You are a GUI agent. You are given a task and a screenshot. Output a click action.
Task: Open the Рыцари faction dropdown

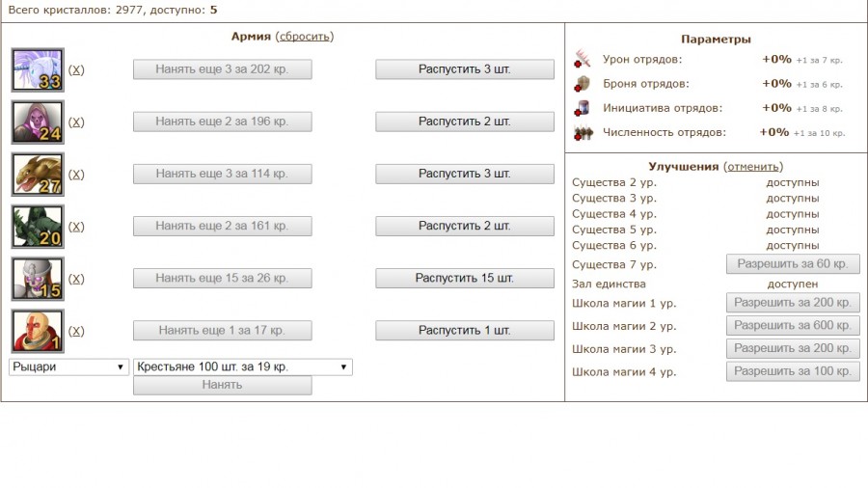click(68, 366)
